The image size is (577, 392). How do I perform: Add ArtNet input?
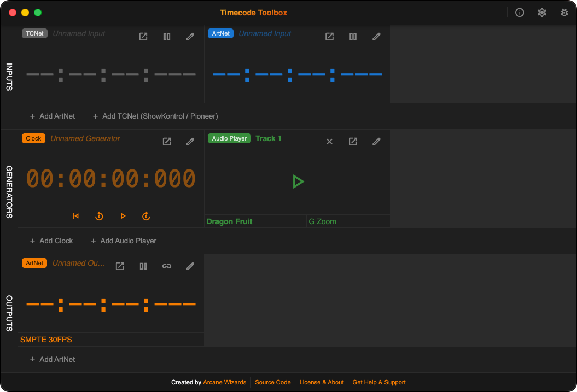pyautogui.click(x=53, y=116)
